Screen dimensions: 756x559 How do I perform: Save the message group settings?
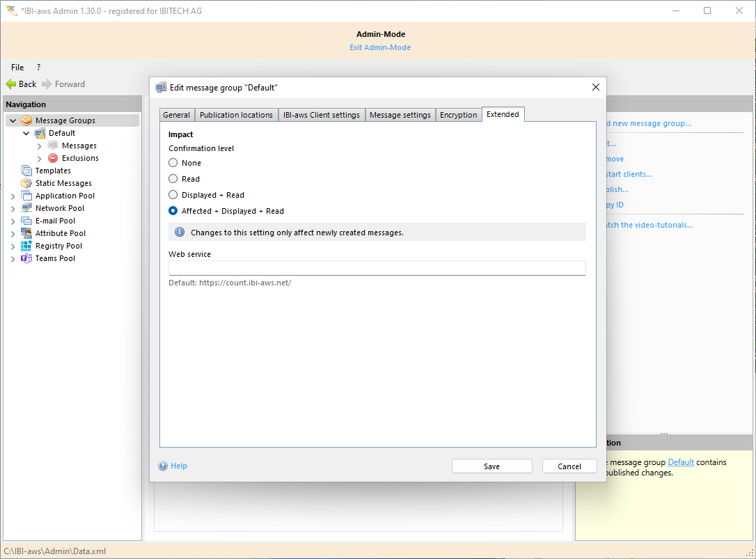pyautogui.click(x=491, y=466)
